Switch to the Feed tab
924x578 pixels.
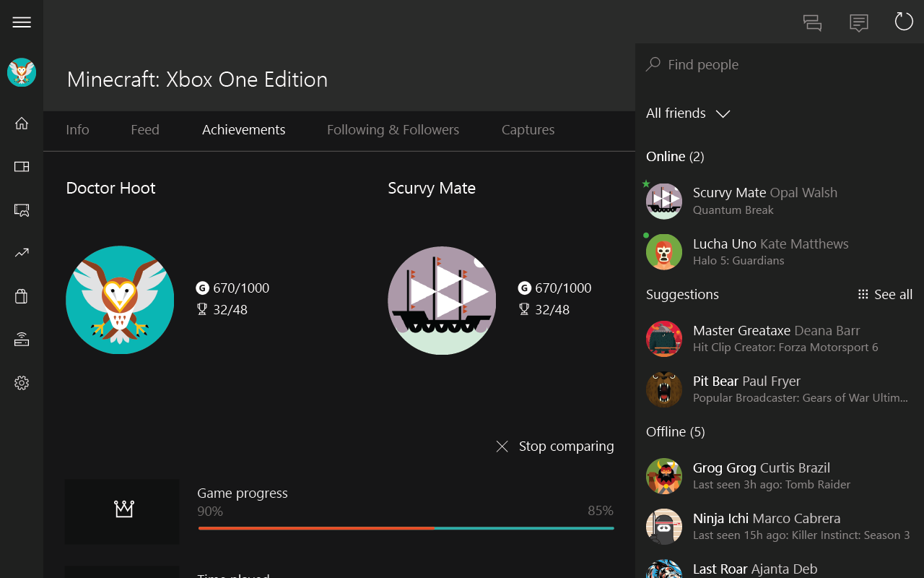pos(144,129)
